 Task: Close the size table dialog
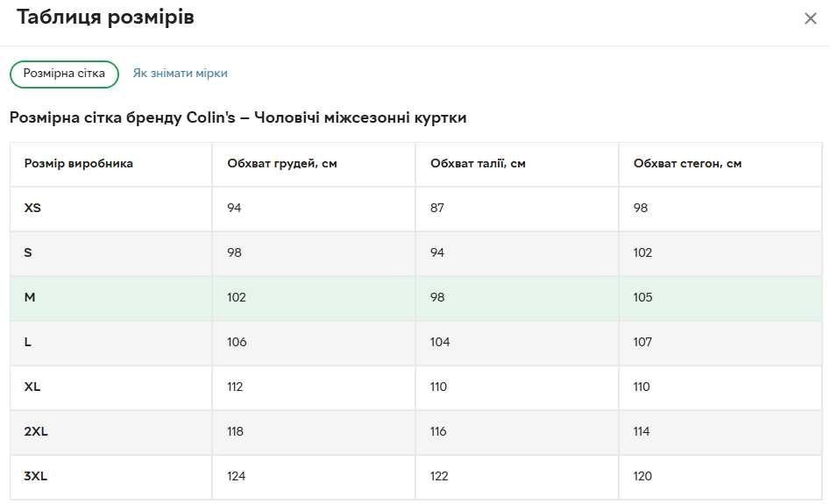[810, 18]
